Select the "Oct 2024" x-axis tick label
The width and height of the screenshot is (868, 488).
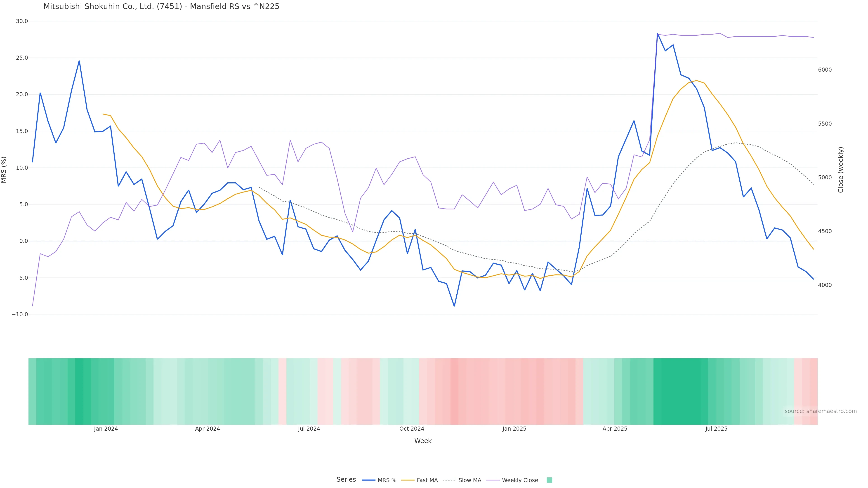411,429
